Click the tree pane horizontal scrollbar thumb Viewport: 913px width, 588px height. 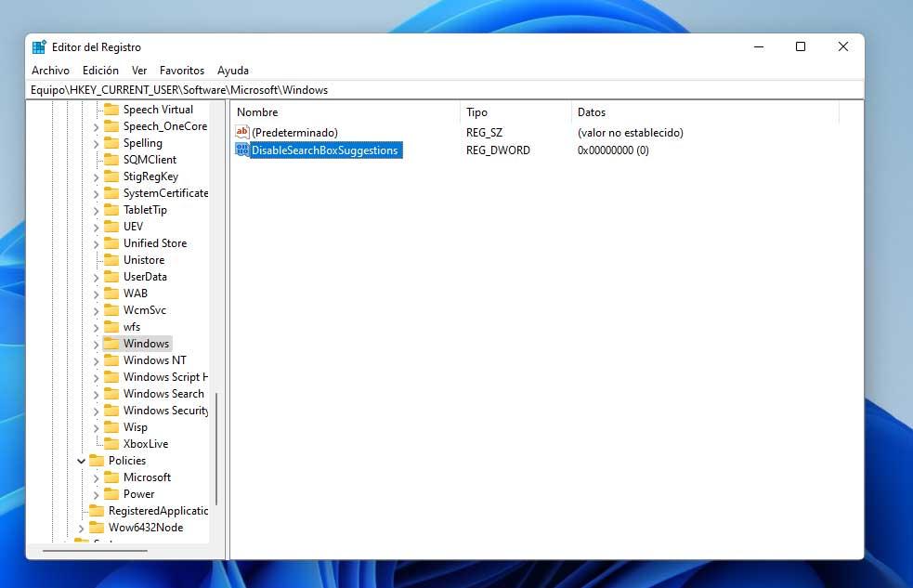pyautogui.click(x=95, y=550)
